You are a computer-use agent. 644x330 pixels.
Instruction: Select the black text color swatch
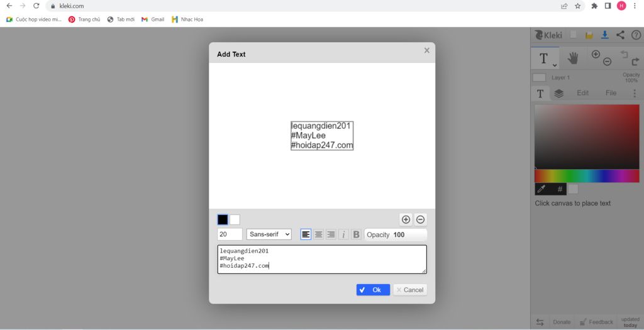point(223,219)
